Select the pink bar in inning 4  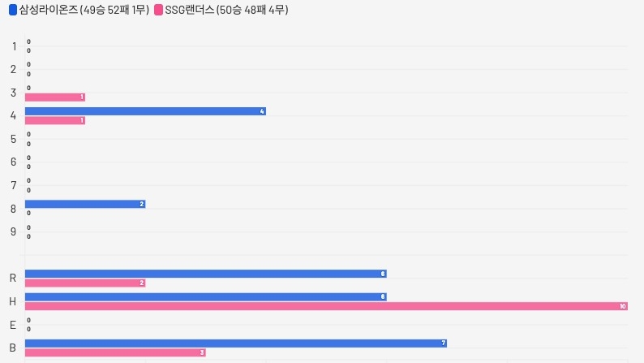pos(54,120)
